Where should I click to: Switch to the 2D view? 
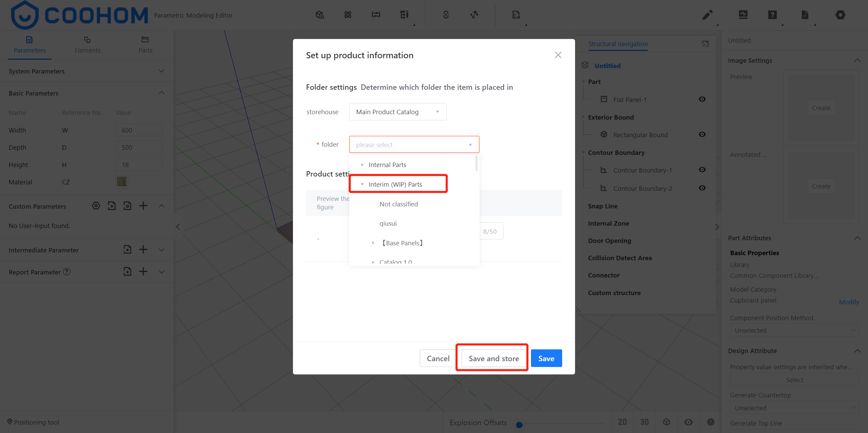(622, 422)
